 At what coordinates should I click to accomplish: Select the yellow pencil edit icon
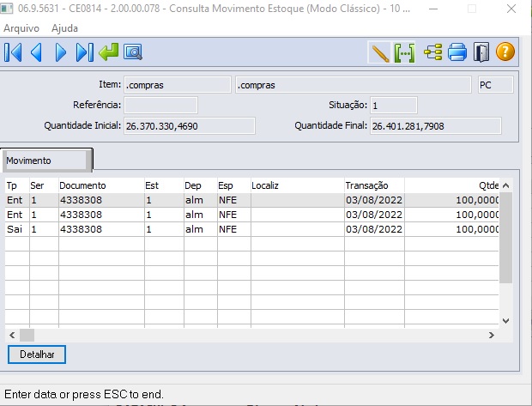pos(379,52)
